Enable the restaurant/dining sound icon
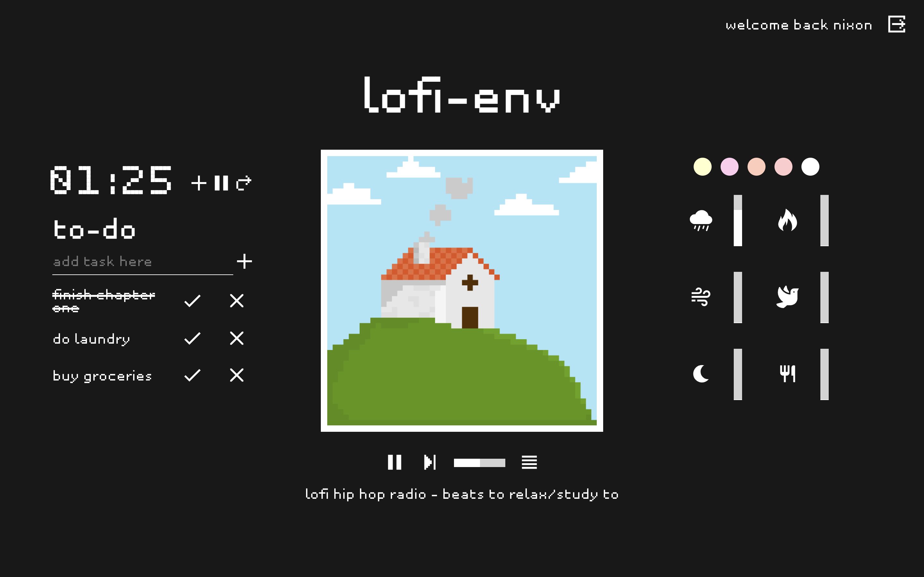Viewport: 924px width, 577px height. coord(787,373)
